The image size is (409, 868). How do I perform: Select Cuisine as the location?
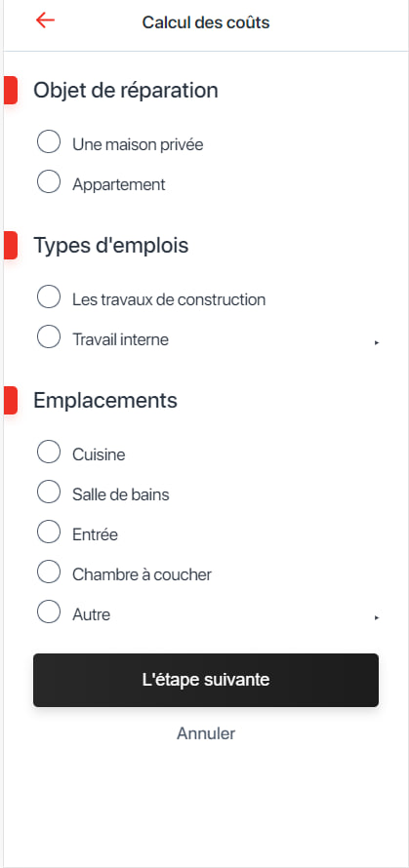pyautogui.click(x=49, y=452)
